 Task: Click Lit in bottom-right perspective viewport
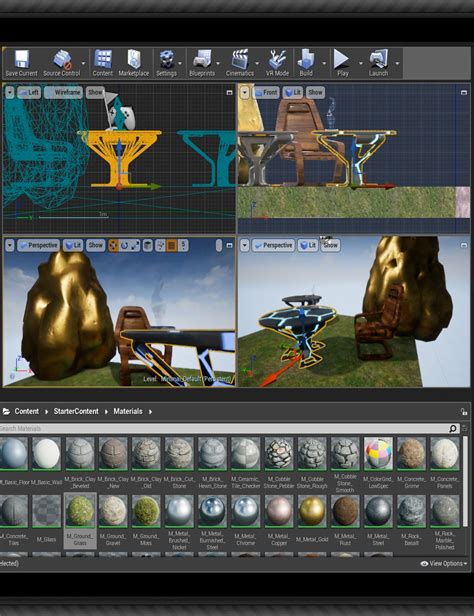coord(308,245)
